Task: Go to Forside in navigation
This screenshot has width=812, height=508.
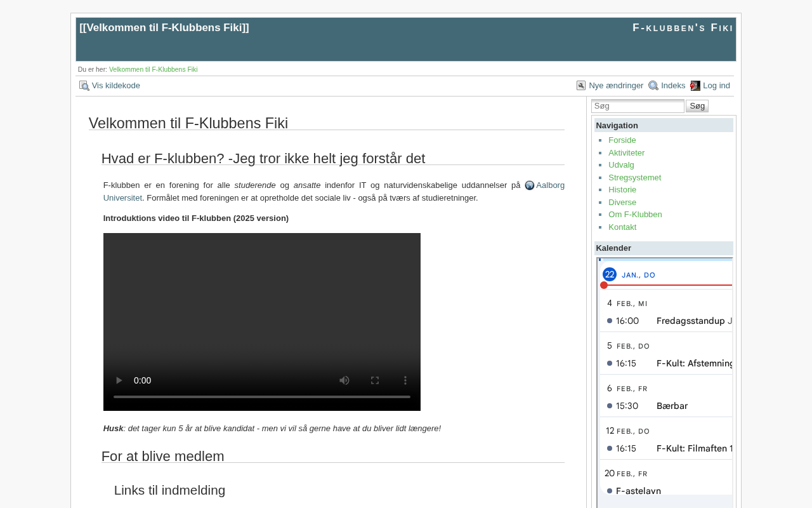Action: (622, 140)
